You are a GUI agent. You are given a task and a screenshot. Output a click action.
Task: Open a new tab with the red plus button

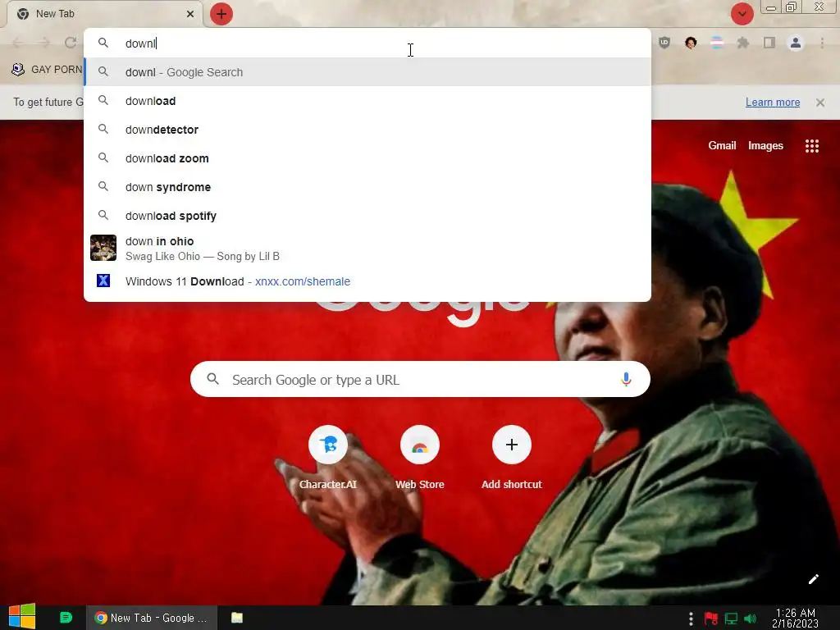(221, 14)
